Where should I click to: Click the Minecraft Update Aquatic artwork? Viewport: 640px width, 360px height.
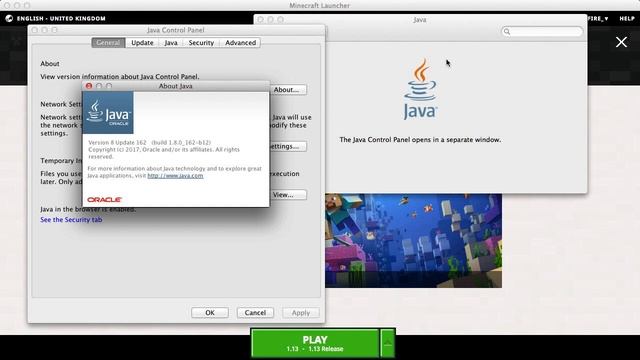click(x=413, y=240)
